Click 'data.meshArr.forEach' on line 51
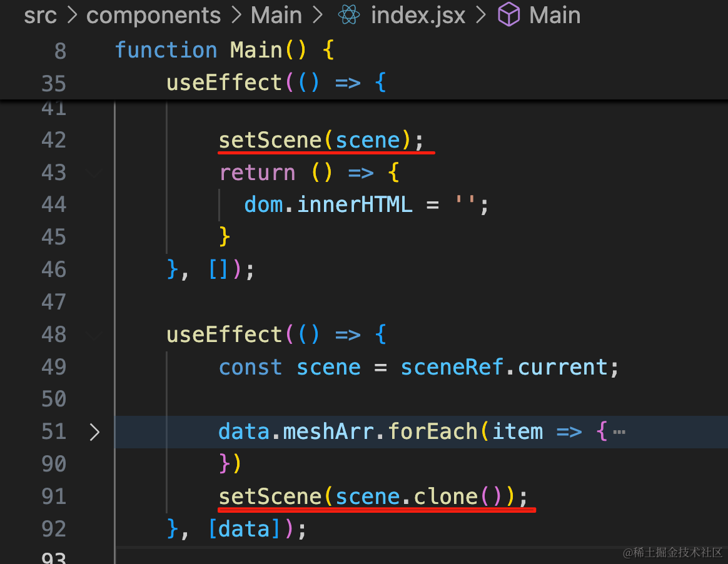The height and width of the screenshot is (564, 728). point(348,432)
